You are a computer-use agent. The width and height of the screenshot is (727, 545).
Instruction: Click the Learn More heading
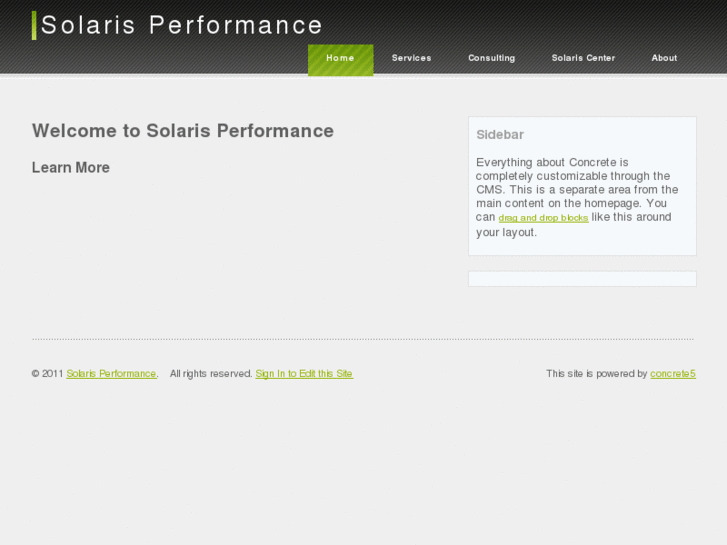[71, 168]
